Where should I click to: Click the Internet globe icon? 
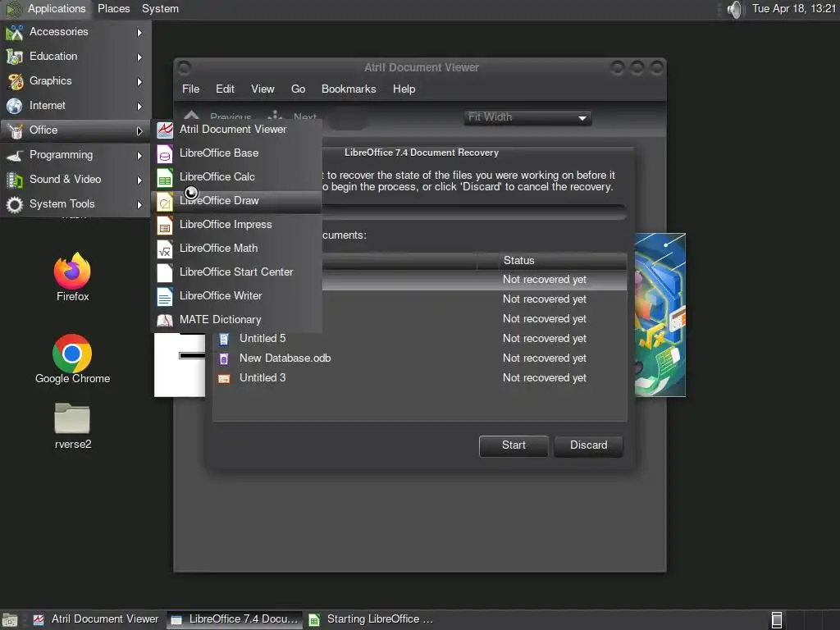point(15,106)
